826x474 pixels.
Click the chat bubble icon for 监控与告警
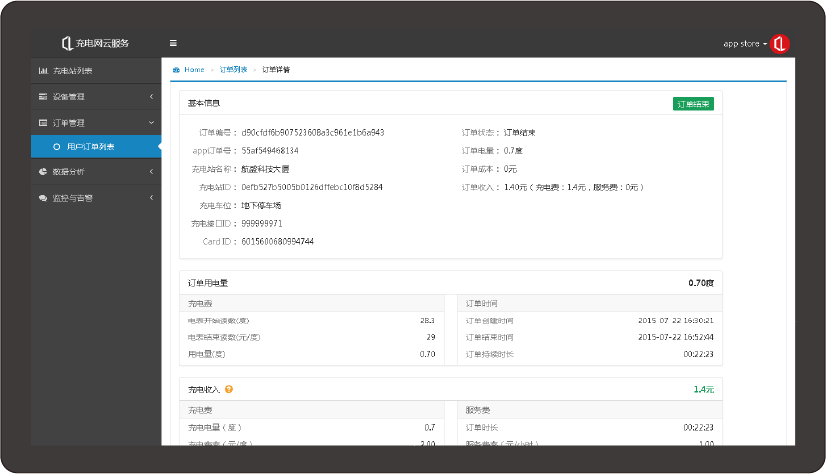(x=43, y=198)
